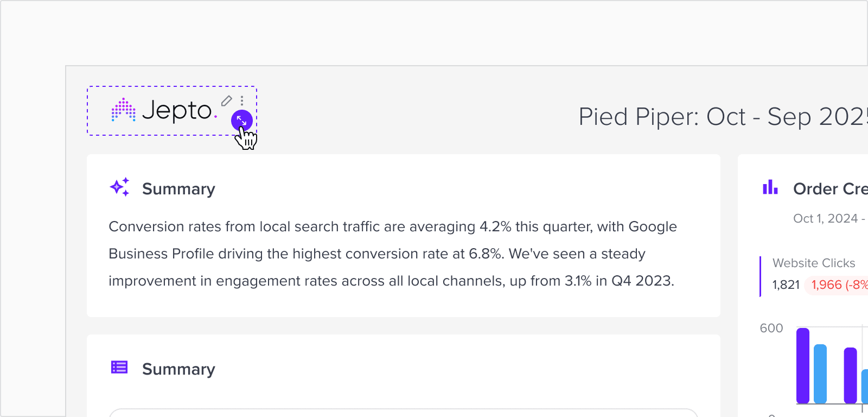Click the purple list icon beside second Summary
The height and width of the screenshot is (417, 868).
pyautogui.click(x=119, y=368)
